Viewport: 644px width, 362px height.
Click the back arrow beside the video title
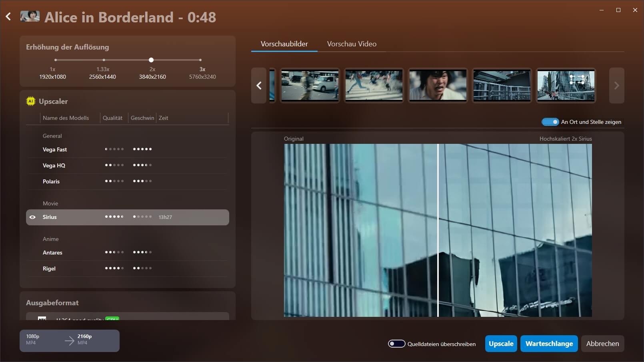click(8, 17)
